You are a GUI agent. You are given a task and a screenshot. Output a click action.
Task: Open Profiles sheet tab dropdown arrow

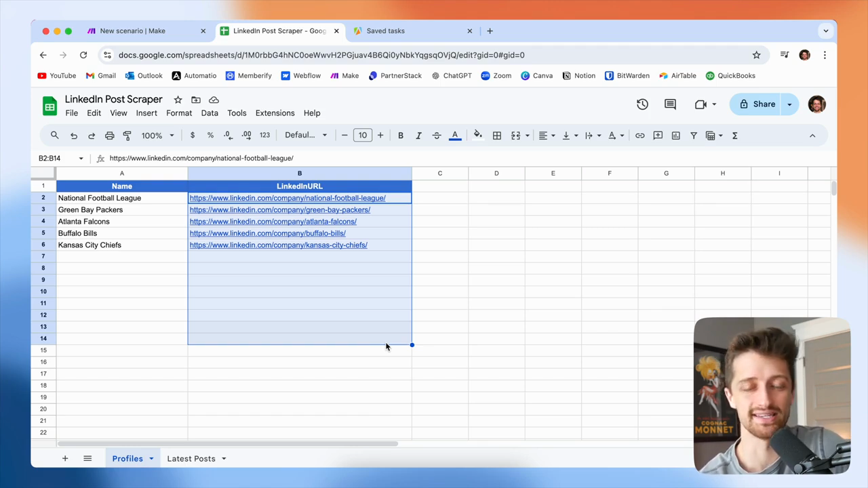click(151, 459)
